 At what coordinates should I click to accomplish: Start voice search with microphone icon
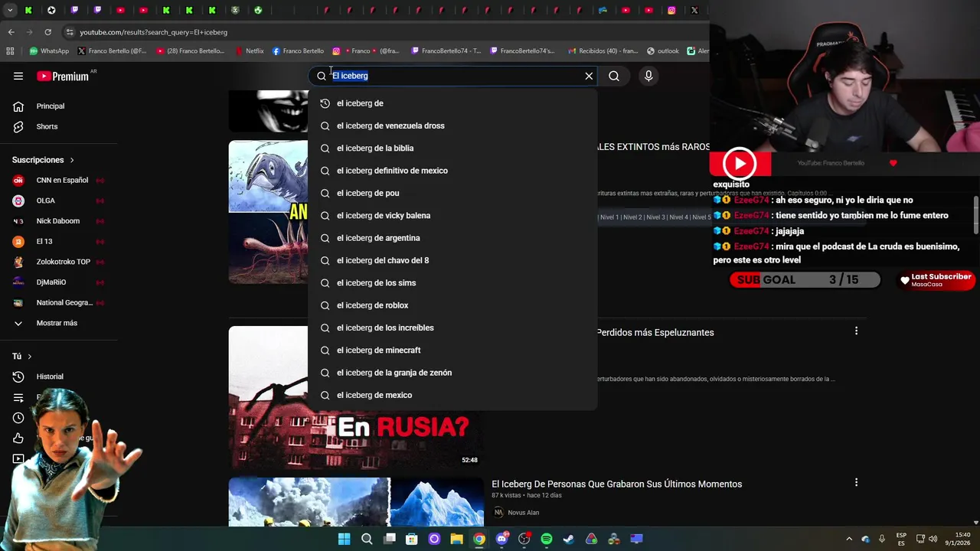point(648,76)
